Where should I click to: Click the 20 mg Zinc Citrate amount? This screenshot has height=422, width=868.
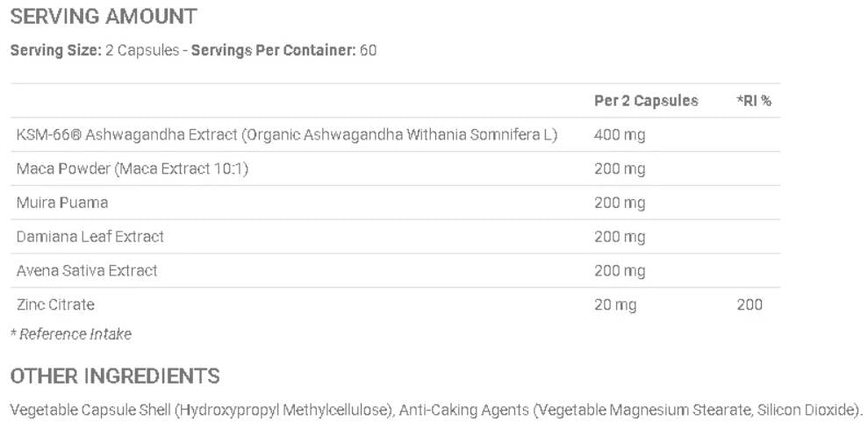615,304
